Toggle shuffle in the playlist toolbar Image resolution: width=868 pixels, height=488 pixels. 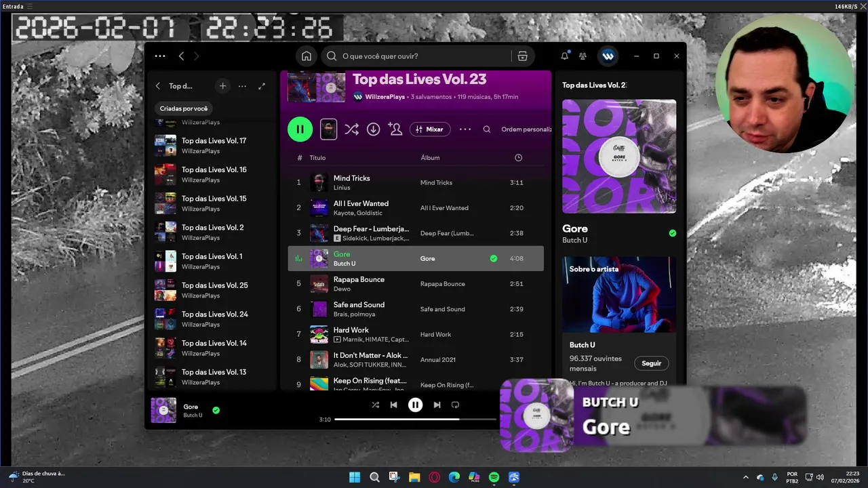[351, 129]
